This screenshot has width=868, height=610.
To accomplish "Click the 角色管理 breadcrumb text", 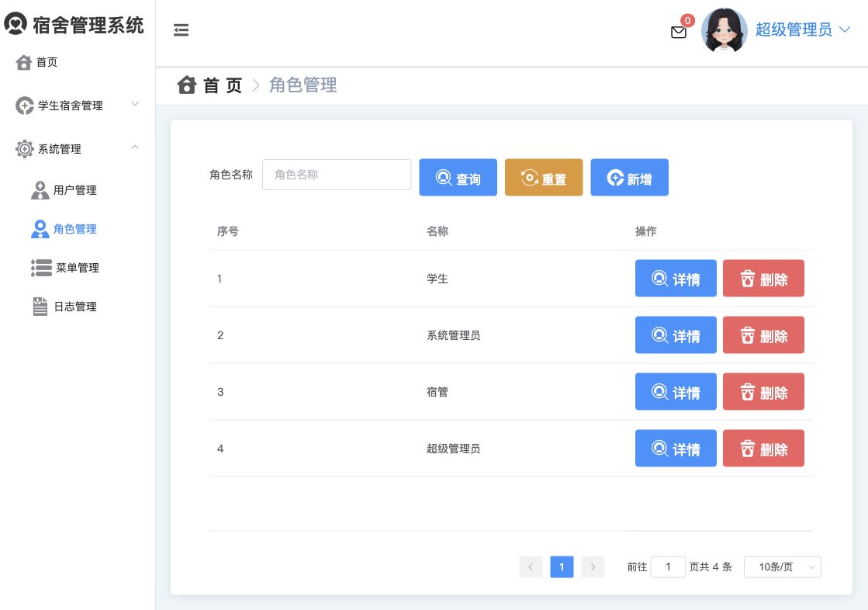I will [303, 85].
